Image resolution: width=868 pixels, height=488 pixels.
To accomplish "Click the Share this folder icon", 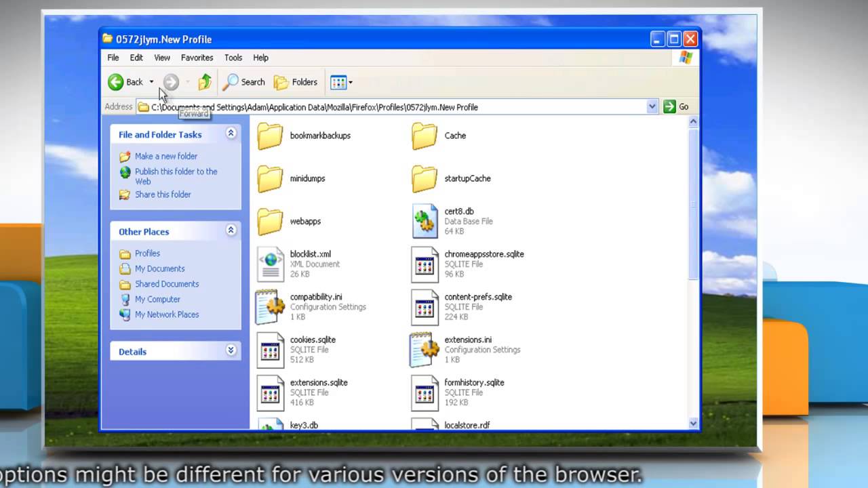I will tap(125, 195).
